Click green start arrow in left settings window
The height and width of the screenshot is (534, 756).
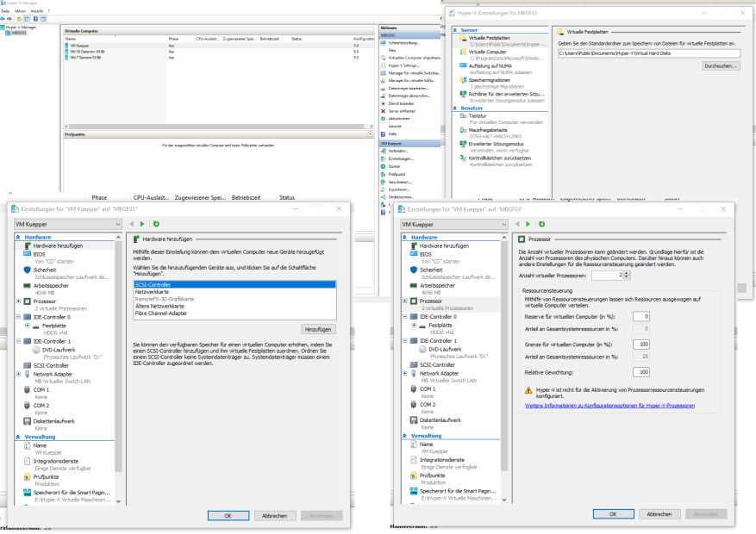(142, 224)
